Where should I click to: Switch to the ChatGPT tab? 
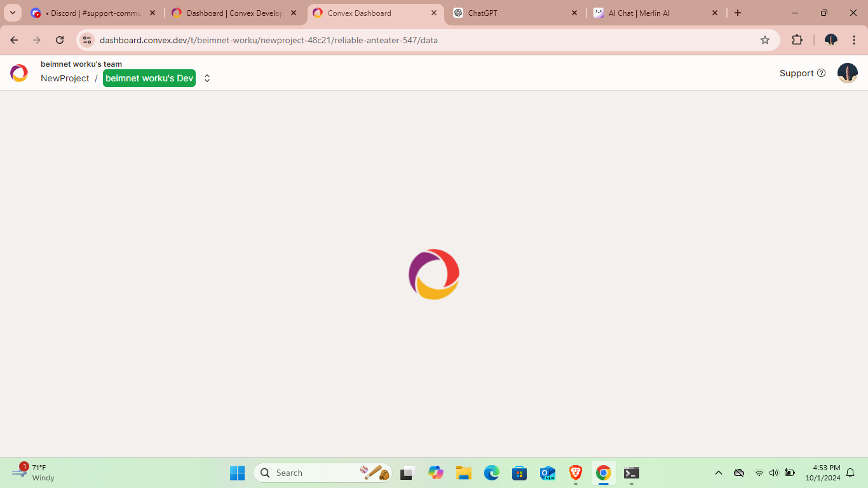pyautogui.click(x=515, y=13)
